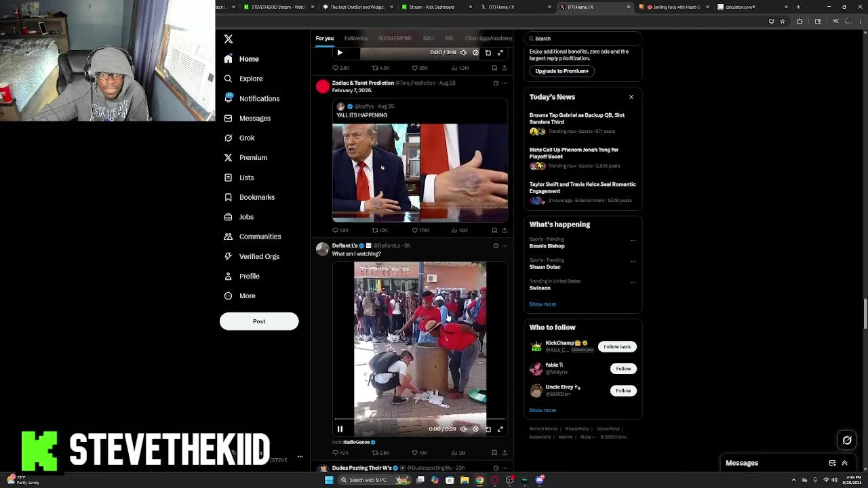Open options for Shaun Dolac trend
Image resolution: width=868 pixels, height=488 pixels.
coord(633,261)
